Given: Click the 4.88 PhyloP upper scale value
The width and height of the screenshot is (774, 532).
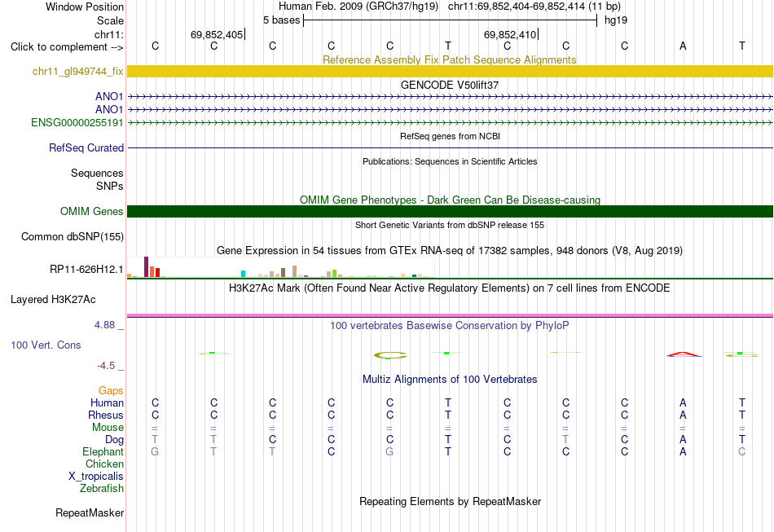Looking at the screenshot, I should pyautogui.click(x=104, y=325).
